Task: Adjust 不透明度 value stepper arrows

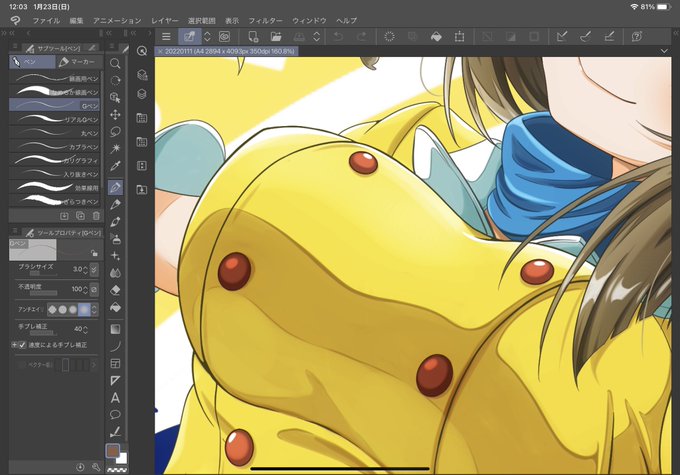Action: tap(85, 289)
